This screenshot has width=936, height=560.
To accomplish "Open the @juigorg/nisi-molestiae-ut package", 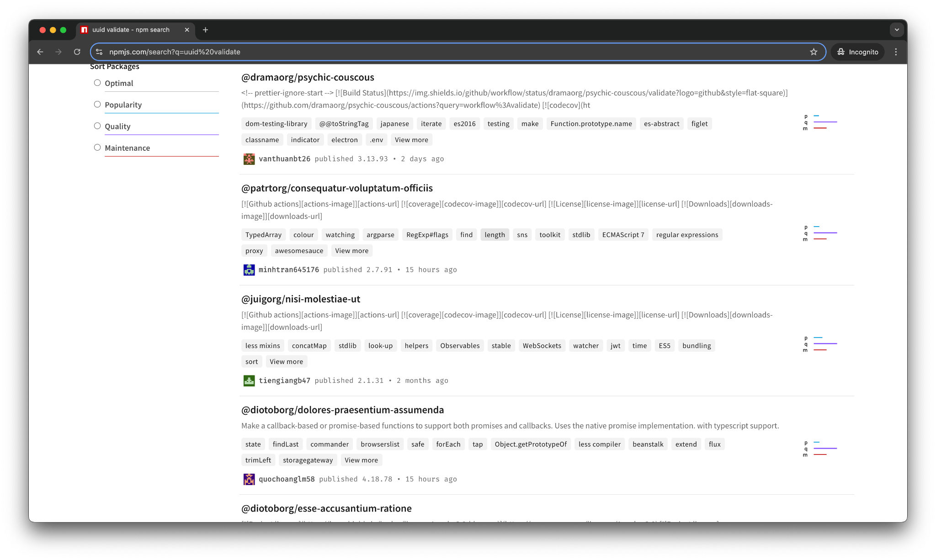I will tap(300, 299).
